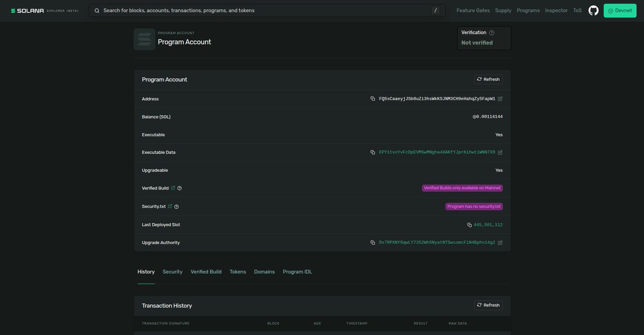Click the Upgradeable row label

click(155, 170)
